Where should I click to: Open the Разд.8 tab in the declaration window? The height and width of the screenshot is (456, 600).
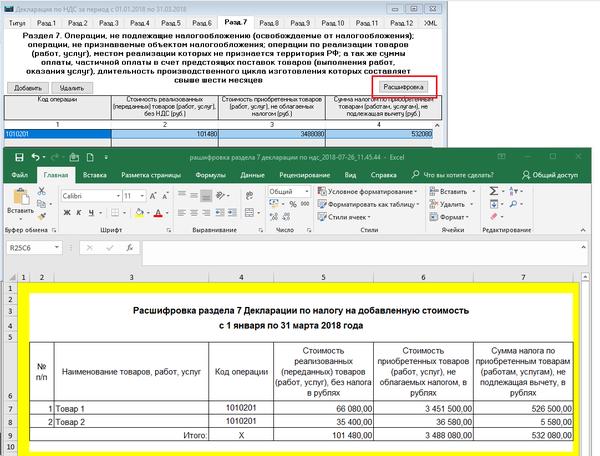click(x=269, y=23)
